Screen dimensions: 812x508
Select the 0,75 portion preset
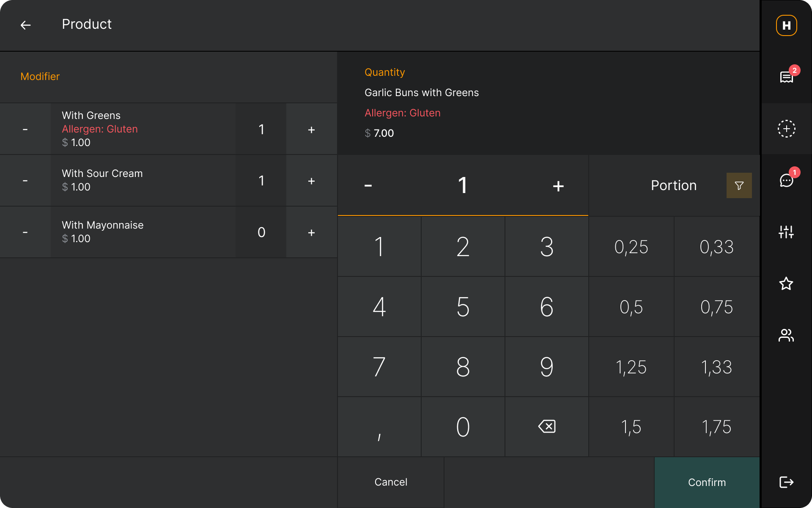[716, 307]
